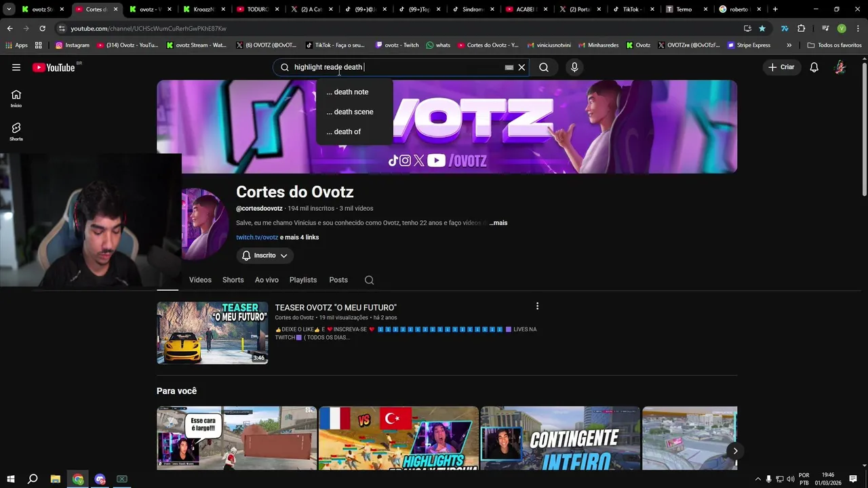Switch to the Ao vivo tab
This screenshot has width=868, height=488.
267,280
